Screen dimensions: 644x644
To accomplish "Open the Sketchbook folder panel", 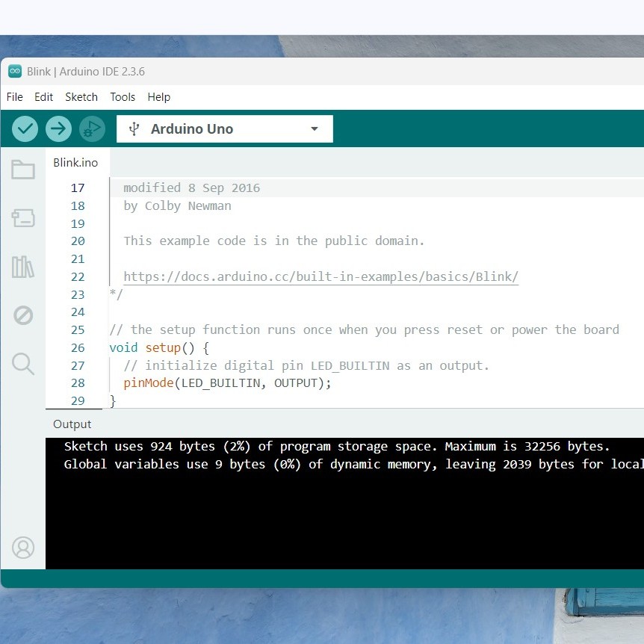I will (x=22, y=170).
